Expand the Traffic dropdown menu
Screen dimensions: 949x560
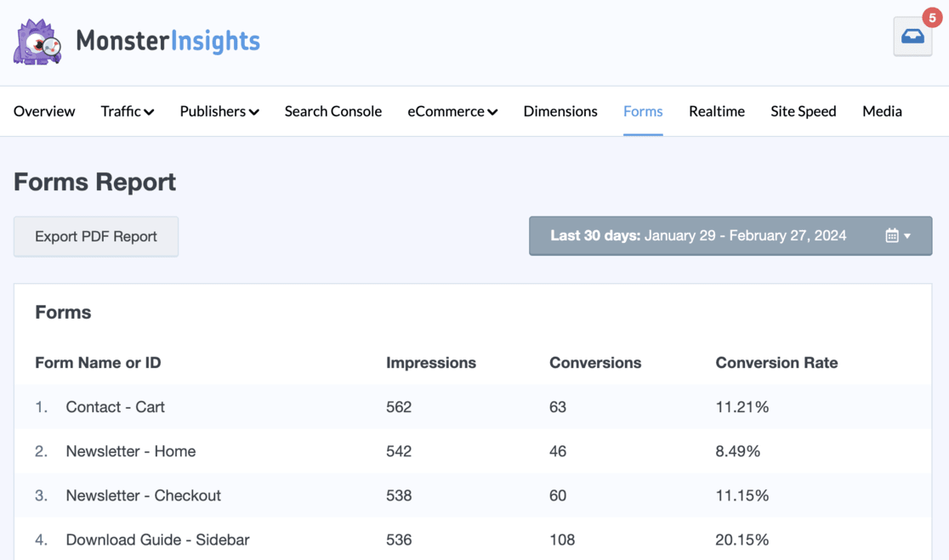[x=127, y=111]
